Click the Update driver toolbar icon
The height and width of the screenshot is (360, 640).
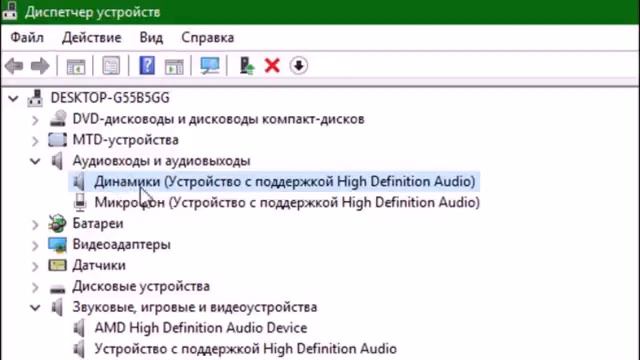(x=247, y=66)
